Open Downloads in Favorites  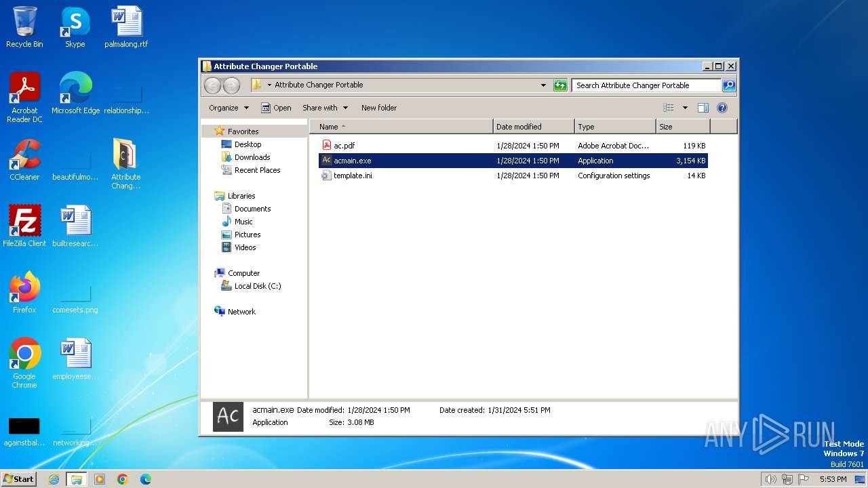coord(252,157)
